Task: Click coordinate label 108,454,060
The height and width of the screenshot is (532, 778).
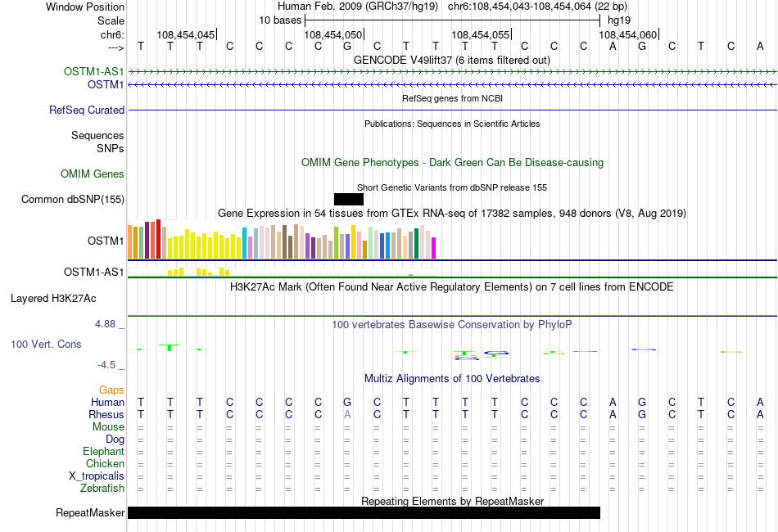Action: click(x=627, y=34)
